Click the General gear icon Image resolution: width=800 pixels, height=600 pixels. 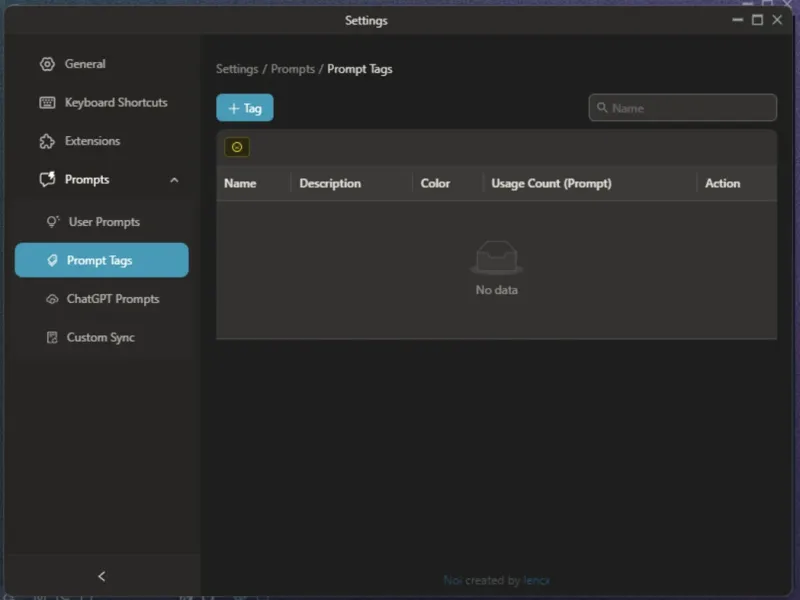click(47, 64)
